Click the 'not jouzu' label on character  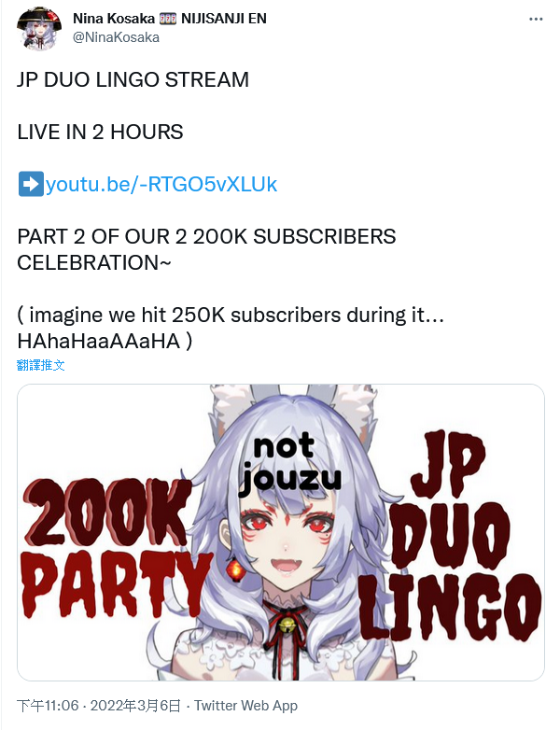[x=289, y=464]
